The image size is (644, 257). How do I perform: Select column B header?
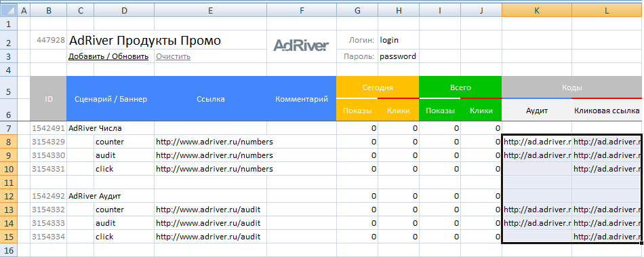(x=48, y=11)
